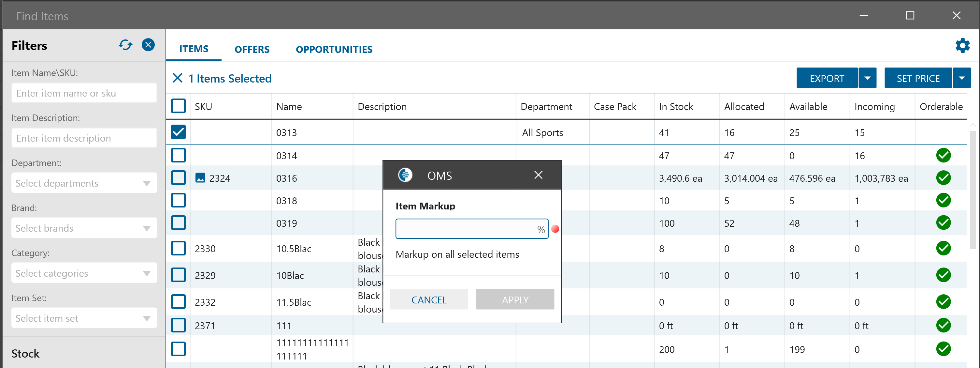Open the SET PRICE dropdown arrow
The image size is (980, 368).
pos(961,78)
